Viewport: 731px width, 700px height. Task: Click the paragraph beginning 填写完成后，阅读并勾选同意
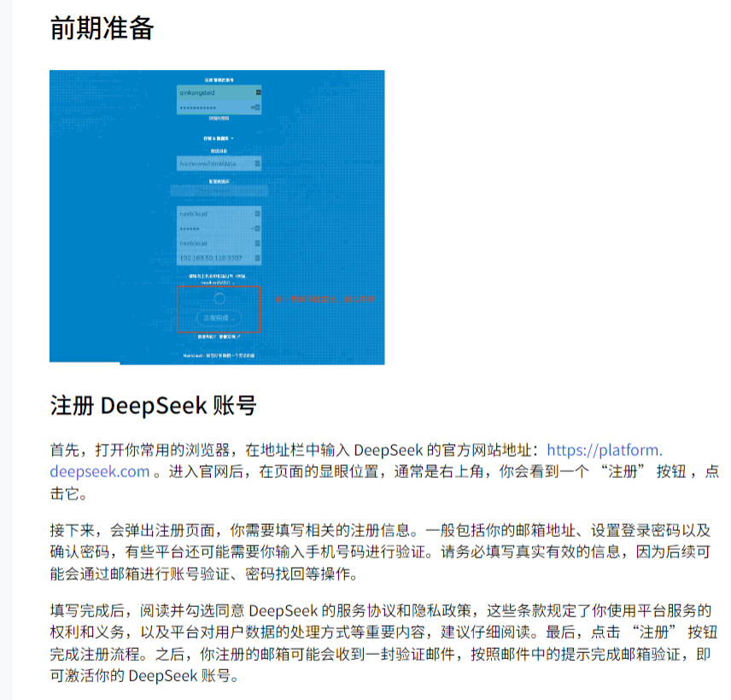coord(383,643)
